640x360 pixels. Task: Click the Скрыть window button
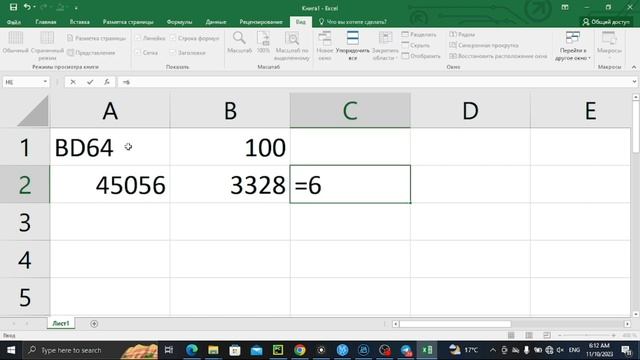[x=416, y=45]
